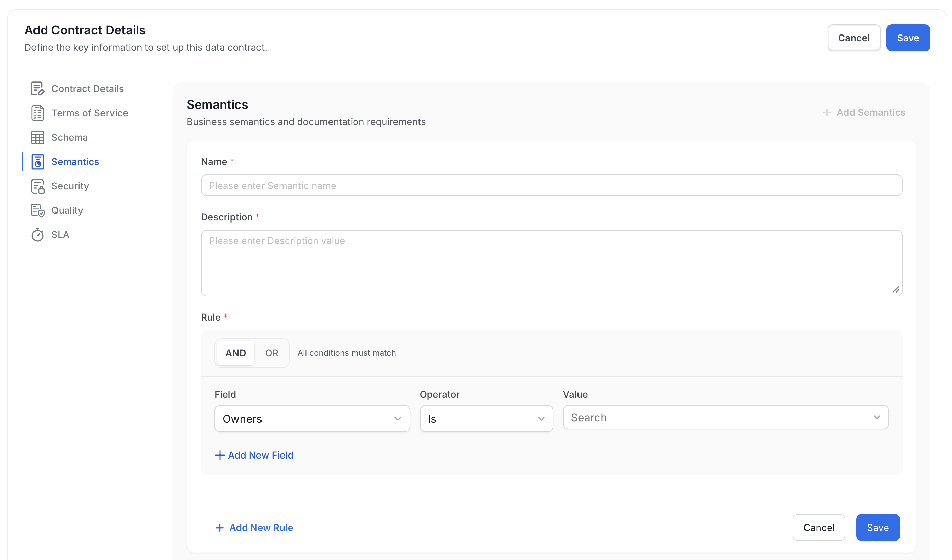Screen dimensions: 952x560
Task: Click the Semantics document icon
Action: coord(38,162)
